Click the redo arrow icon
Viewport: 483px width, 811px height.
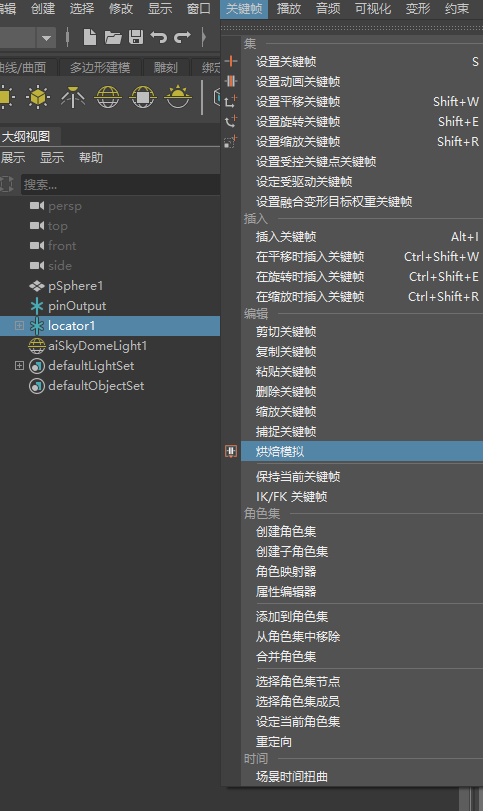(182, 37)
